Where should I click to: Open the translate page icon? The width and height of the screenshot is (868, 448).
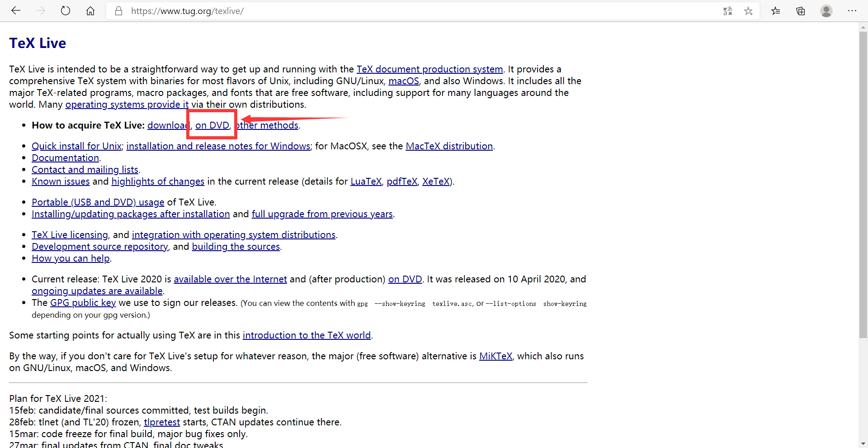727,11
